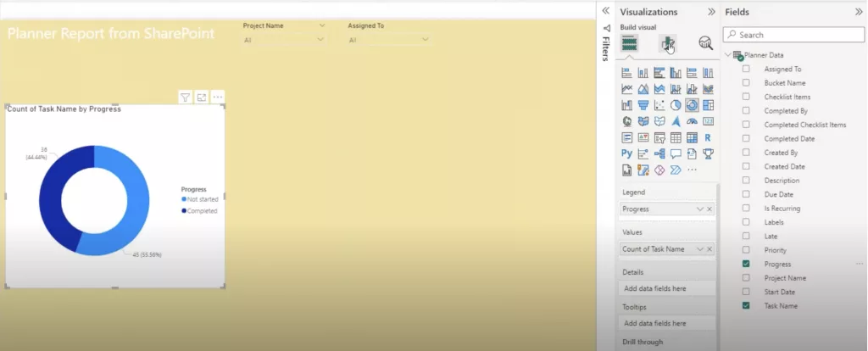Screen dimensions: 868x351
Task: Switch to Build visual fields tab
Action: point(630,42)
